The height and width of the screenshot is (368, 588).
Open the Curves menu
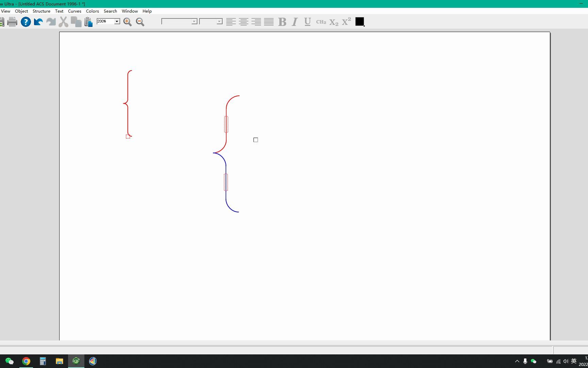75,11
